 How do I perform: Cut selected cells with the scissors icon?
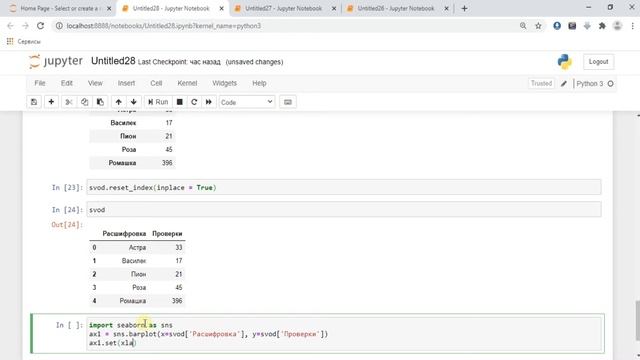click(69, 102)
